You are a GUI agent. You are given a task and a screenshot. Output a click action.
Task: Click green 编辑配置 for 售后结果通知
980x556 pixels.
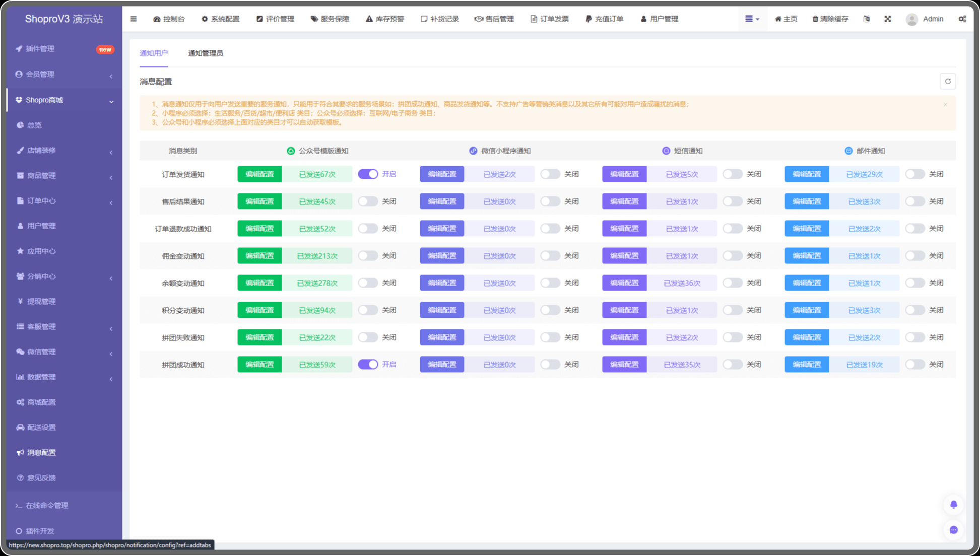click(259, 201)
